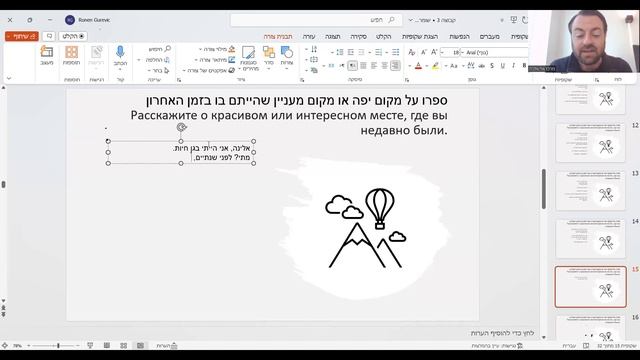Click the Notes (הערות) status bar button
Viewport: 640px width, 360px height.
click(x=167, y=346)
